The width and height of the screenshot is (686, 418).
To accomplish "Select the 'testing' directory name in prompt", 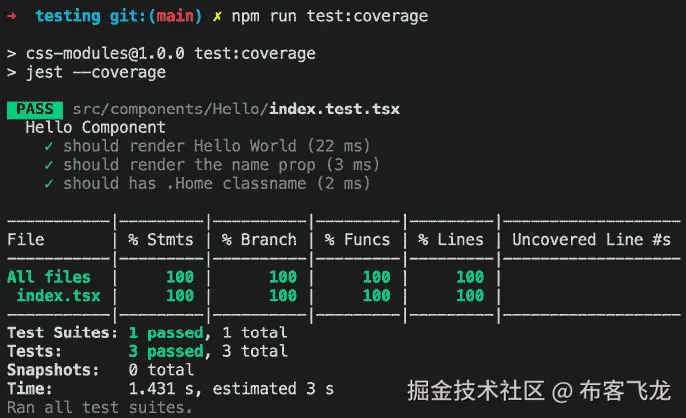I will 68,16.
